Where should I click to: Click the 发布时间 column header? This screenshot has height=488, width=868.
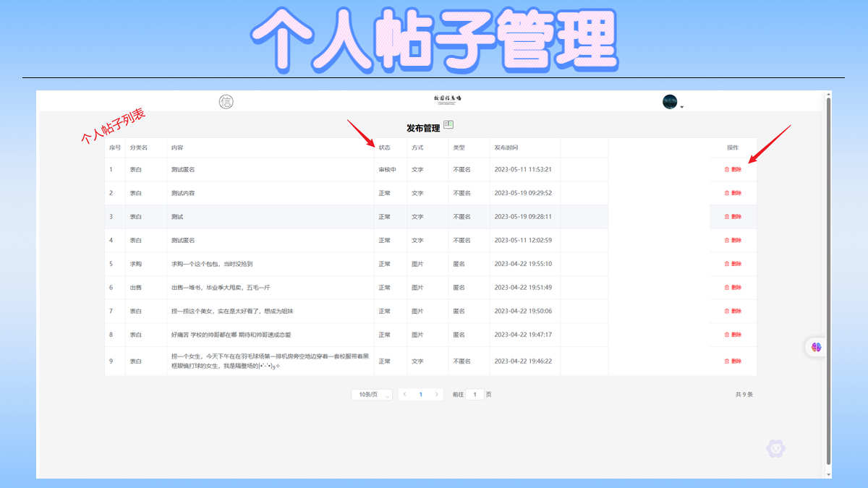click(506, 147)
